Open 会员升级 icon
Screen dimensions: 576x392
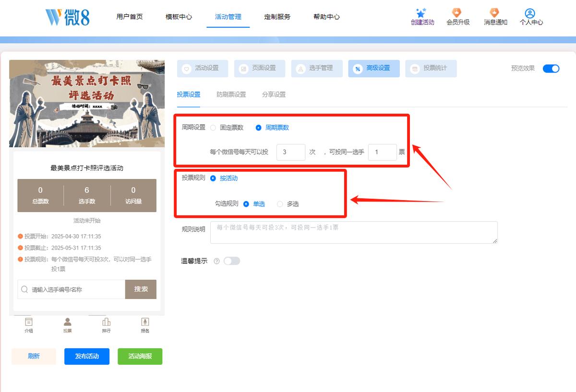[x=457, y=12]
